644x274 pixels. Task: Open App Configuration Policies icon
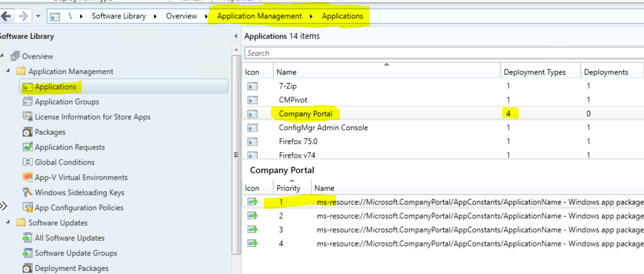tap(27, 207)
